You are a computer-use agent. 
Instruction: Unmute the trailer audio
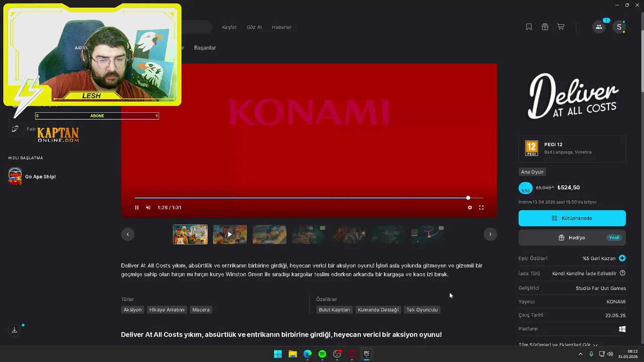click(148, 208)
